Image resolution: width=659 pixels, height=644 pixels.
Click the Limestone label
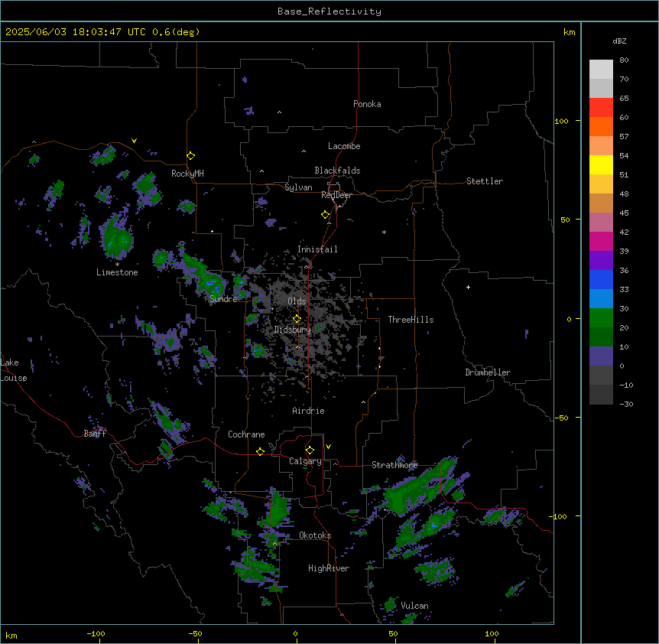(117, 272)
